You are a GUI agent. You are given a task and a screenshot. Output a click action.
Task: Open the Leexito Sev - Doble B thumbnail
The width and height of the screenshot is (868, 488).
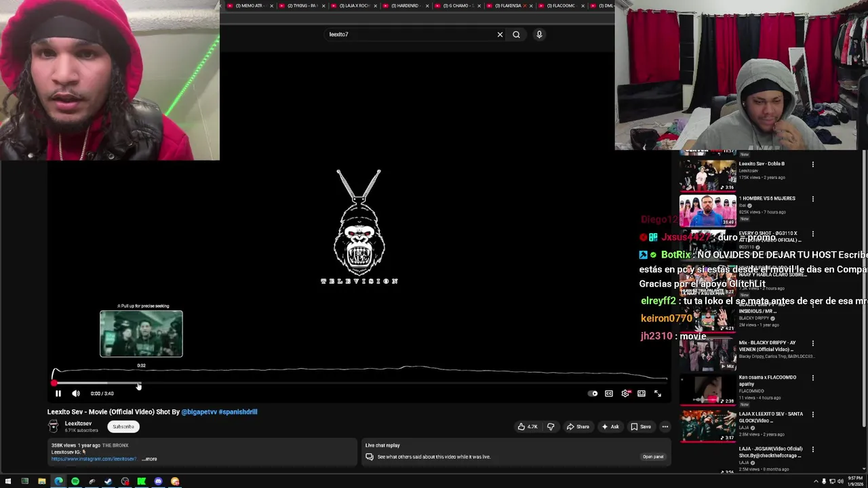(707, 176)
